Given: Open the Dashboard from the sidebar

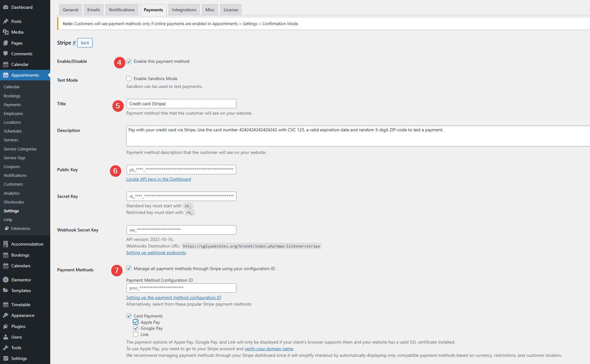Looking at the screenshot, I should coord(6,7).
